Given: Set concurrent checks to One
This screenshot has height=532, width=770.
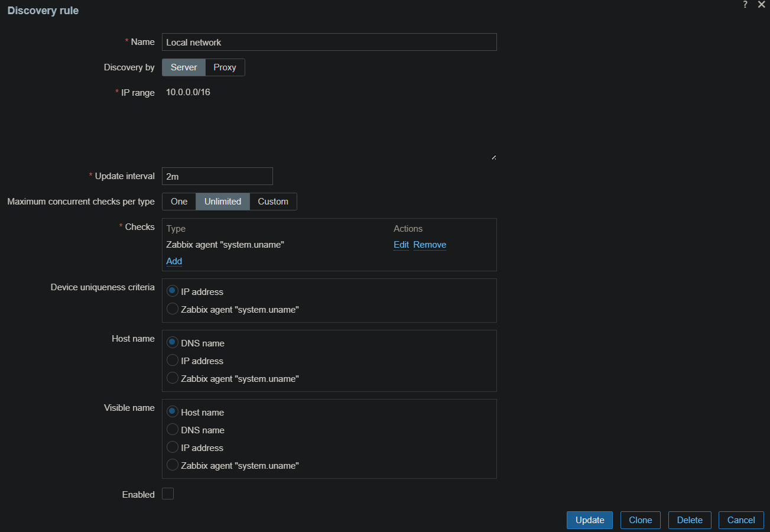Looking at the screenshot, I should point(179,202).
